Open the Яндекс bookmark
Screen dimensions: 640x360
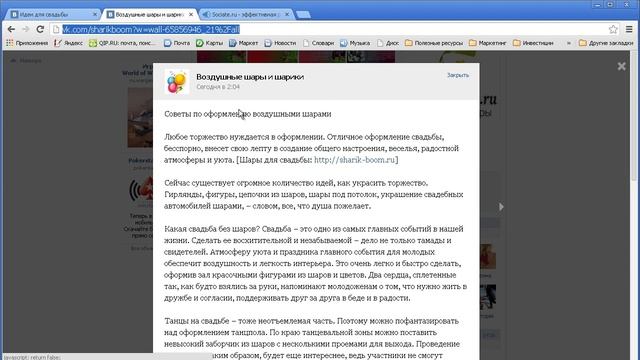[x=69, y=43]
